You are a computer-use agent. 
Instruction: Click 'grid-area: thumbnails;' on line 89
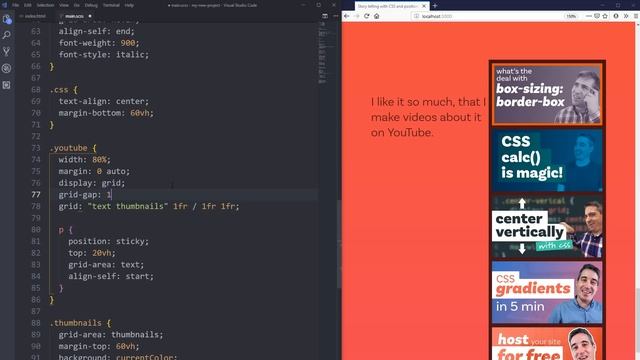tap(111, 335)
